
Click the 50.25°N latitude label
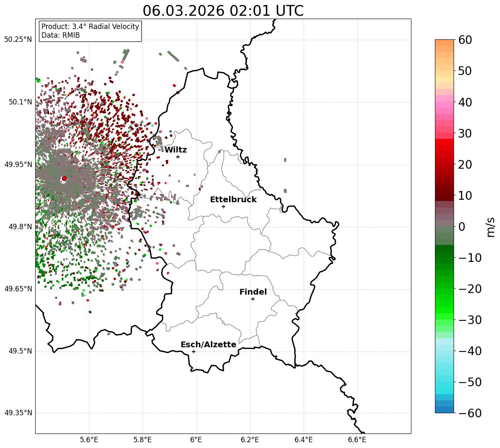[18, 40]
